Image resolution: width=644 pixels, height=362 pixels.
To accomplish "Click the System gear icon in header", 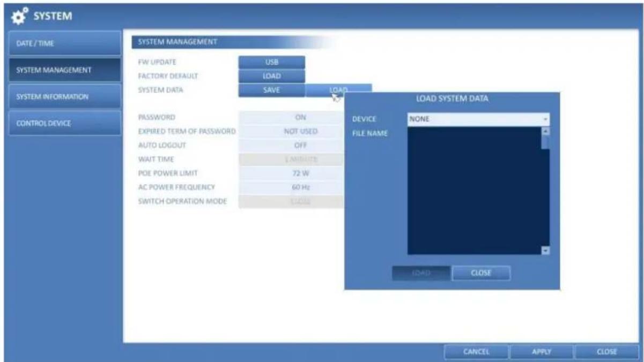I will pyautogui.click(x=20, y=17).
